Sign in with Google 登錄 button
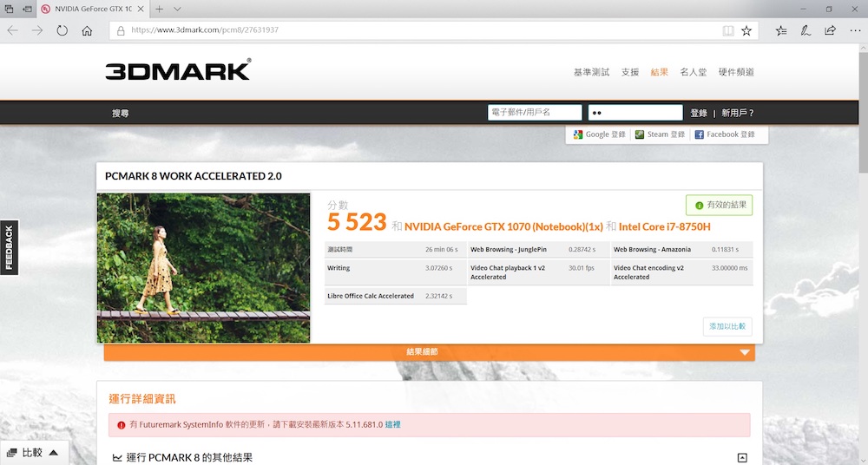 tap(600, 134)
